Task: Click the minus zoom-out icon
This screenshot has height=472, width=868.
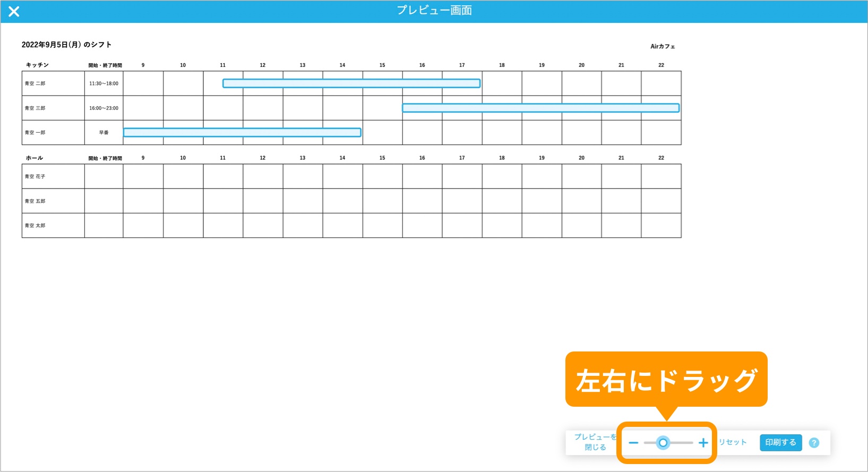Action: [633, 443]
